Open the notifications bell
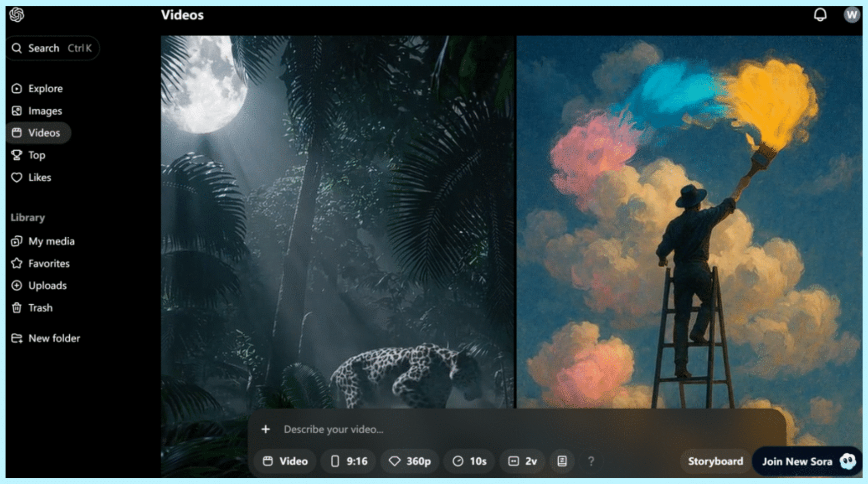Image resolution: width=868 pixels, height=484 pixels. coord(820,15)
